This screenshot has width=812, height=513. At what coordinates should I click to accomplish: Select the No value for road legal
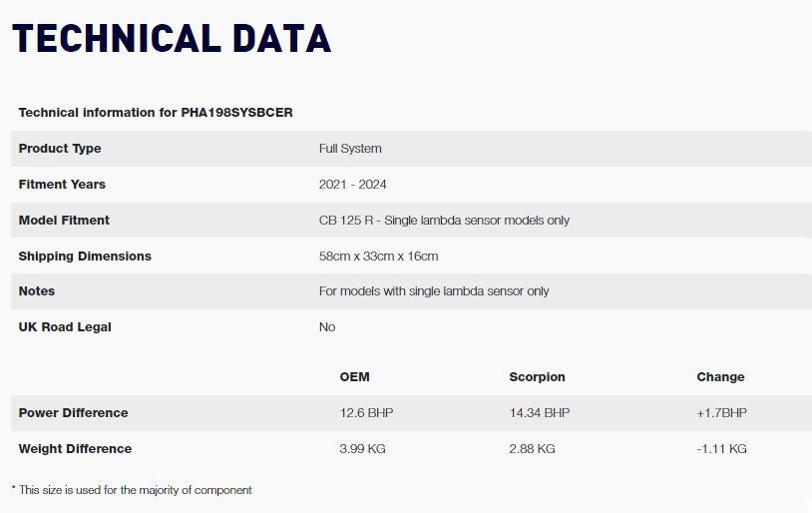click(x=327, y=327)
